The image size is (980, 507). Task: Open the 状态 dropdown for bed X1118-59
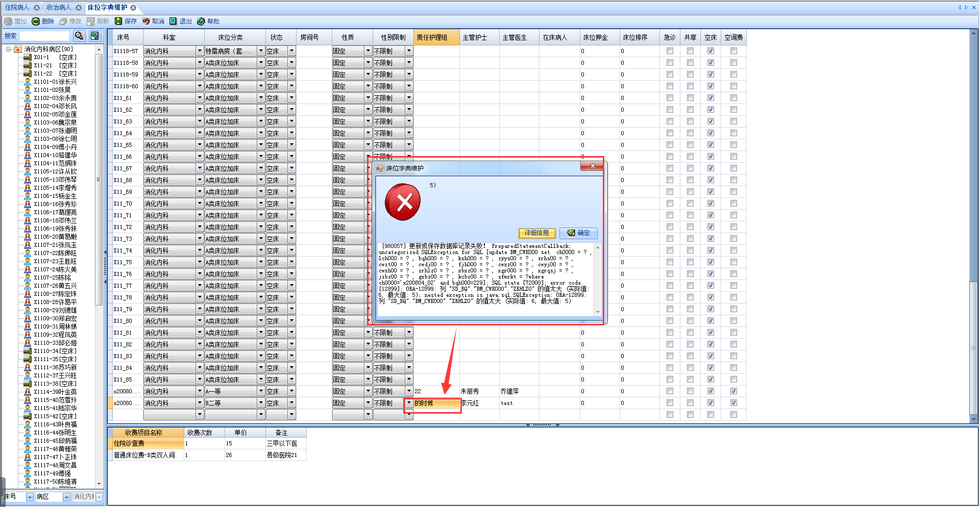click(x=291, y=74)
